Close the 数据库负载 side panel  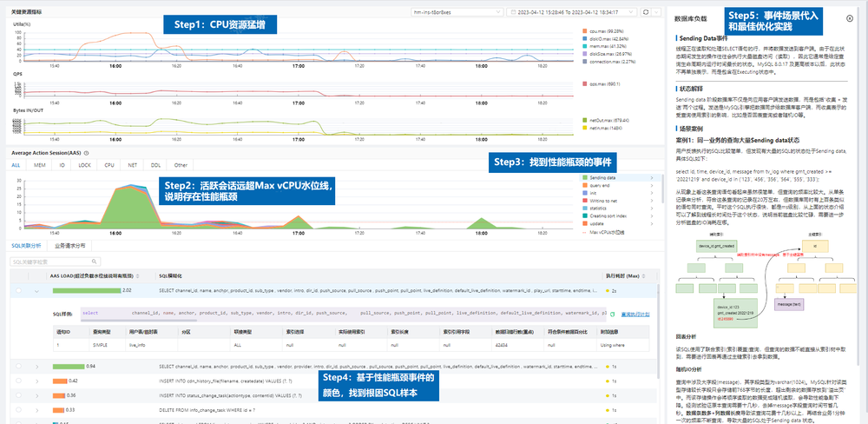849,18
